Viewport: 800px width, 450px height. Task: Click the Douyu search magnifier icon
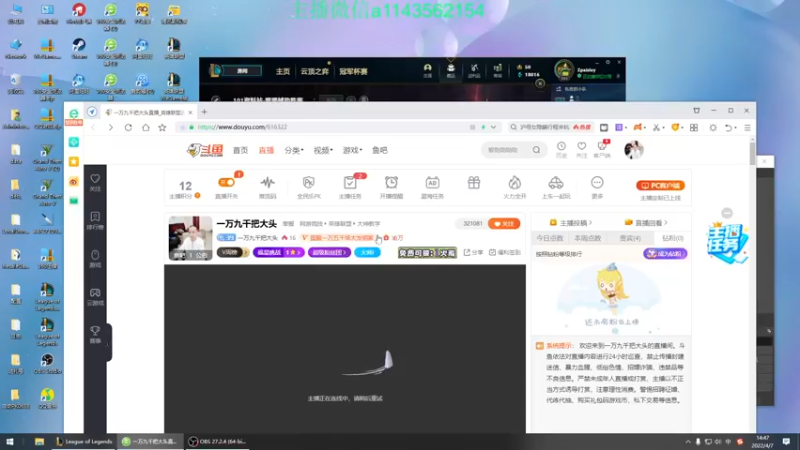(x=536, y=150)
